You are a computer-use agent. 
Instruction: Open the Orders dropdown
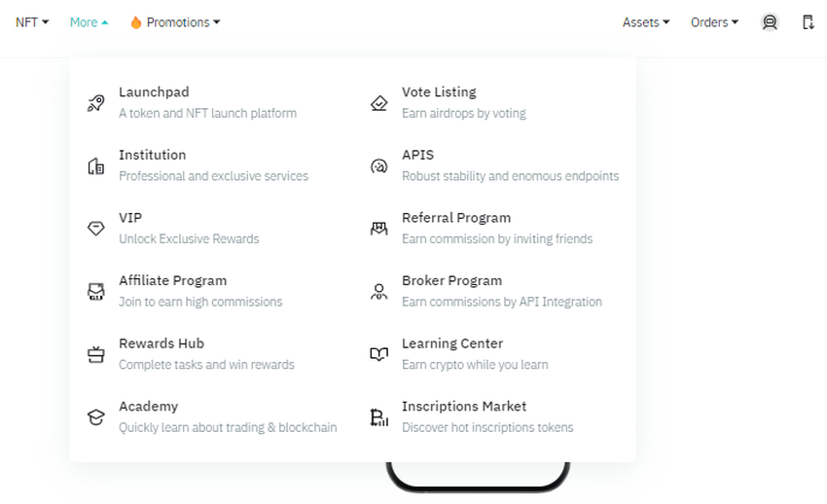[x=714, y=22]
